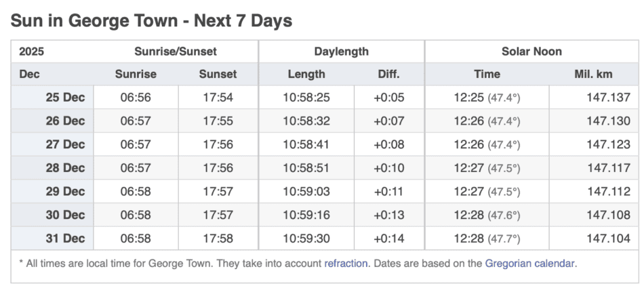Select the 12:27 (47.5°) cell for 29 Dec
Image resolution: width=644 pixels, height=290 pixels.
click(487, 192)
